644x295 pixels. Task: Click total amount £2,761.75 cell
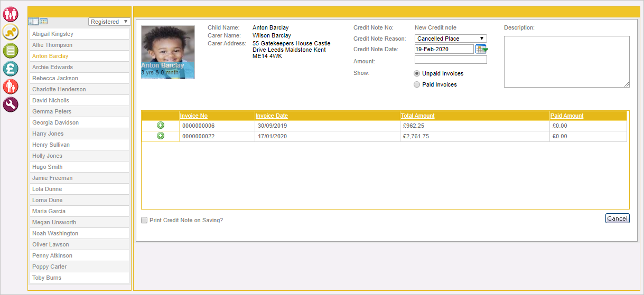coord(474,136)
